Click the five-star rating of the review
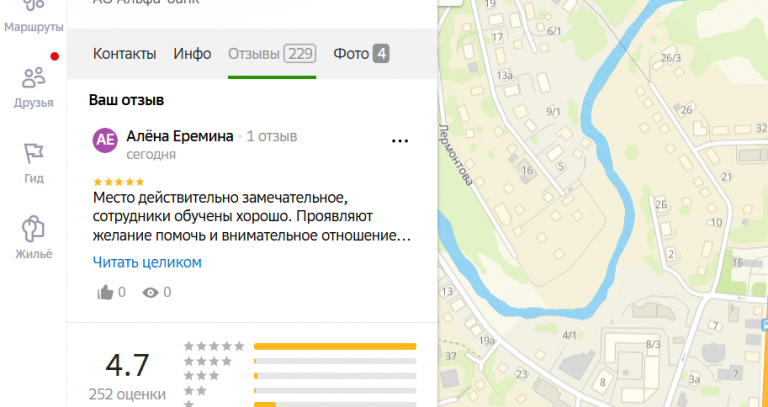This screenshot has height=407, width=768. coord(119,182)
